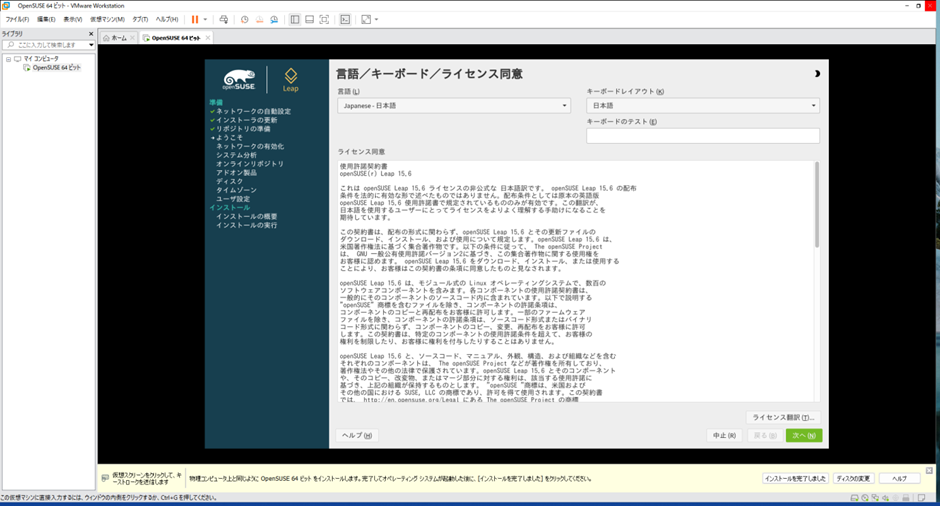
Task: Open the 仮想マシン(M) menu
Action: (x=107, y=19)
